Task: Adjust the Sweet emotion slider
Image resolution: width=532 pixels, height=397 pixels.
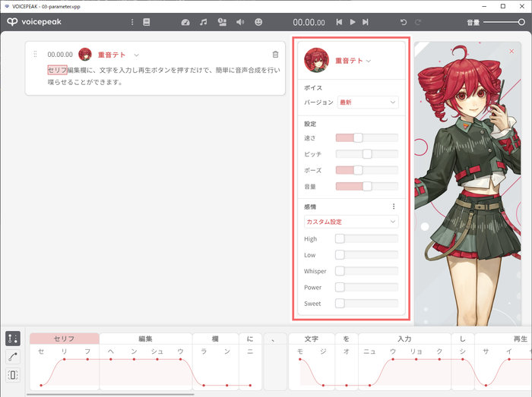Action: (367, 304)
